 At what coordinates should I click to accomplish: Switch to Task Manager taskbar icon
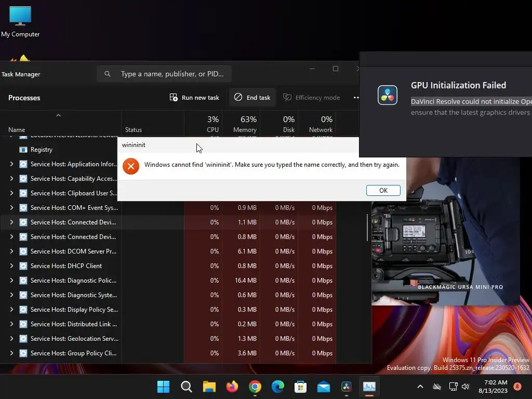click(x=369, y=387)
